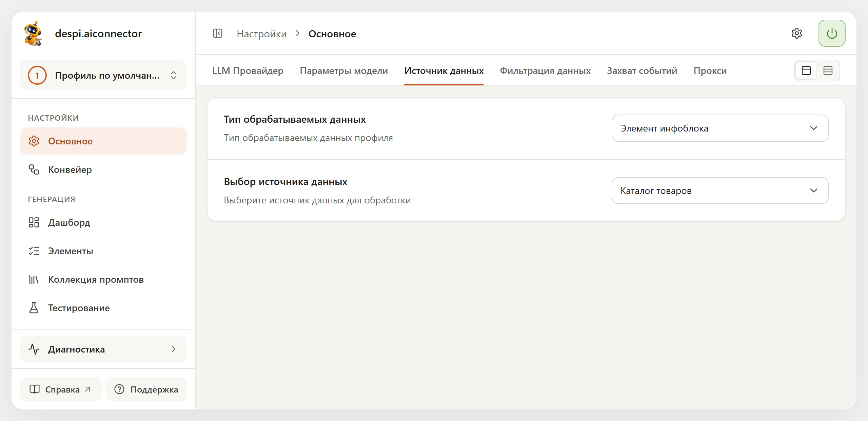The width and height of the screenshot is (868, 421).
Task: Open the Дашборд page
Action: (x=103, y=222)
